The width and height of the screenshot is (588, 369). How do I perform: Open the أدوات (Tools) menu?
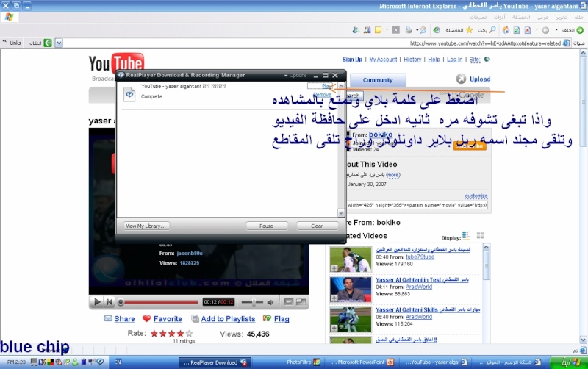coord(499,17)
